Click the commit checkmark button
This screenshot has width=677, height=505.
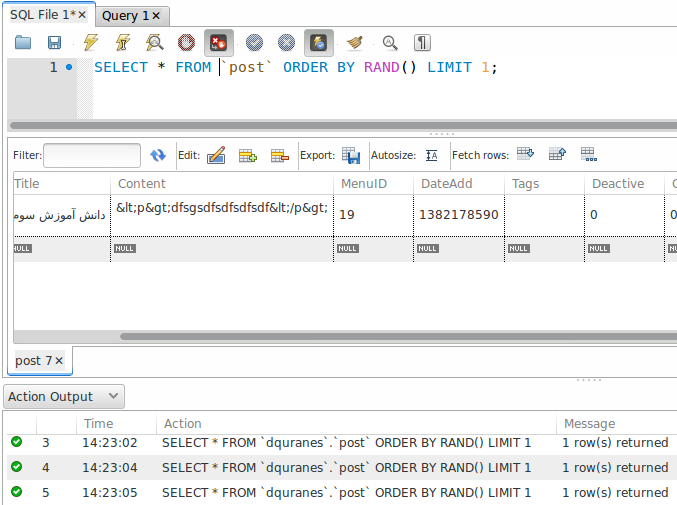pyautogui.click(x=254, y=43)
